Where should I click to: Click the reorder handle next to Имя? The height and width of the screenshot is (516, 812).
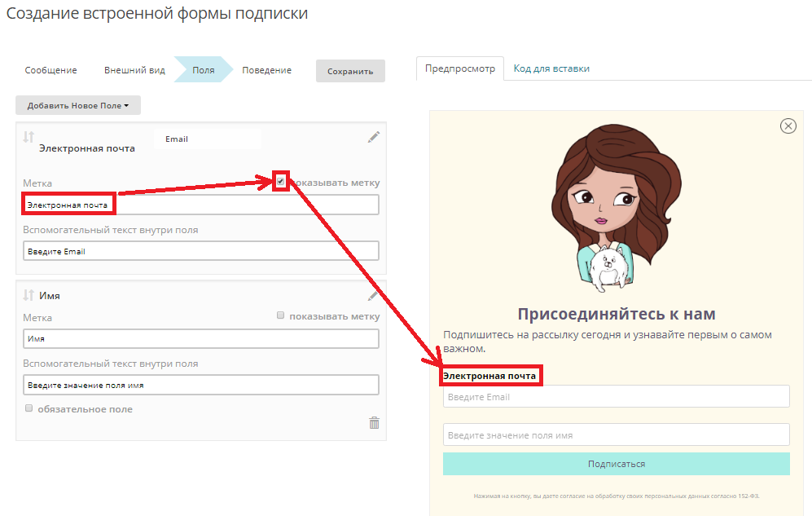[29, 295]
